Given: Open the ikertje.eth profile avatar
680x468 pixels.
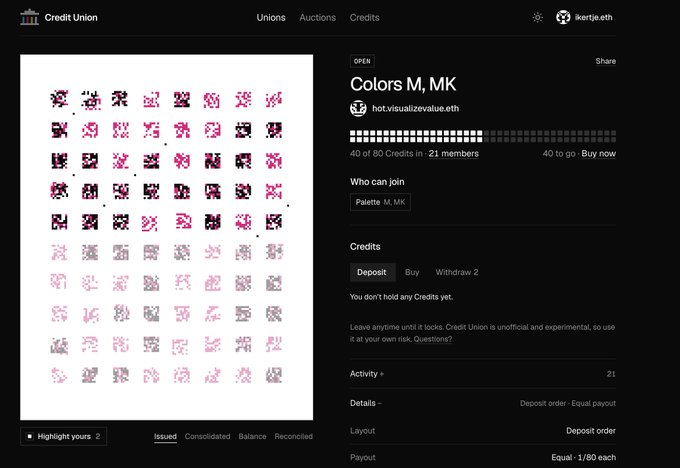Looking at the screenshot, I should pyautogui.click(x=563, y=17).
